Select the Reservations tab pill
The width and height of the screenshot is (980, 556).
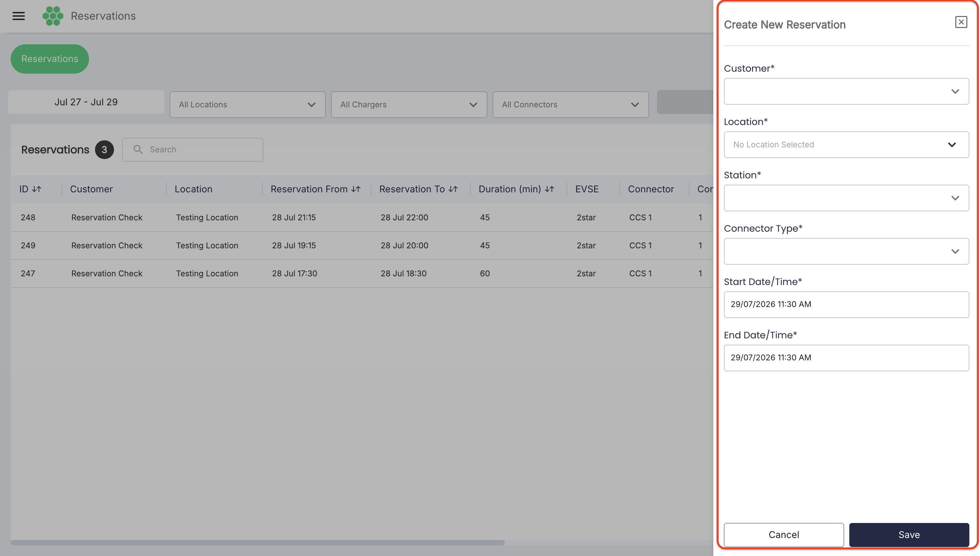pos(50,59)
